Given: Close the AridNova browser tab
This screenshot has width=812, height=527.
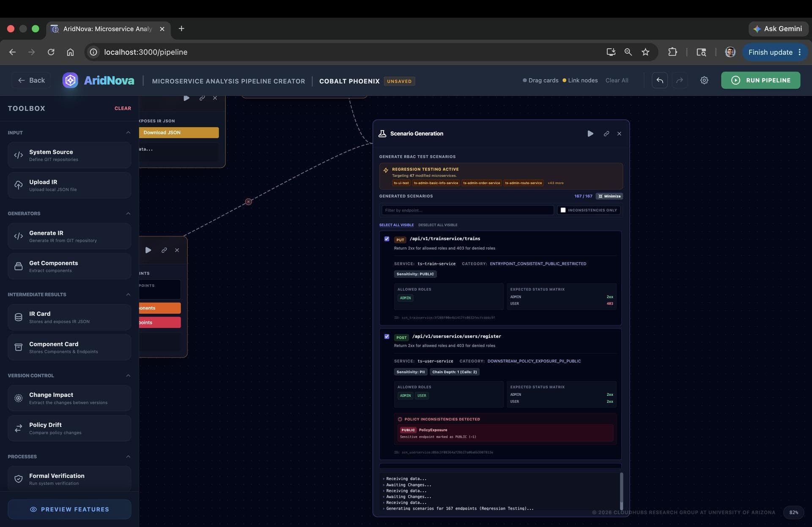Looking at the screenshot, I should click(162, 29).
